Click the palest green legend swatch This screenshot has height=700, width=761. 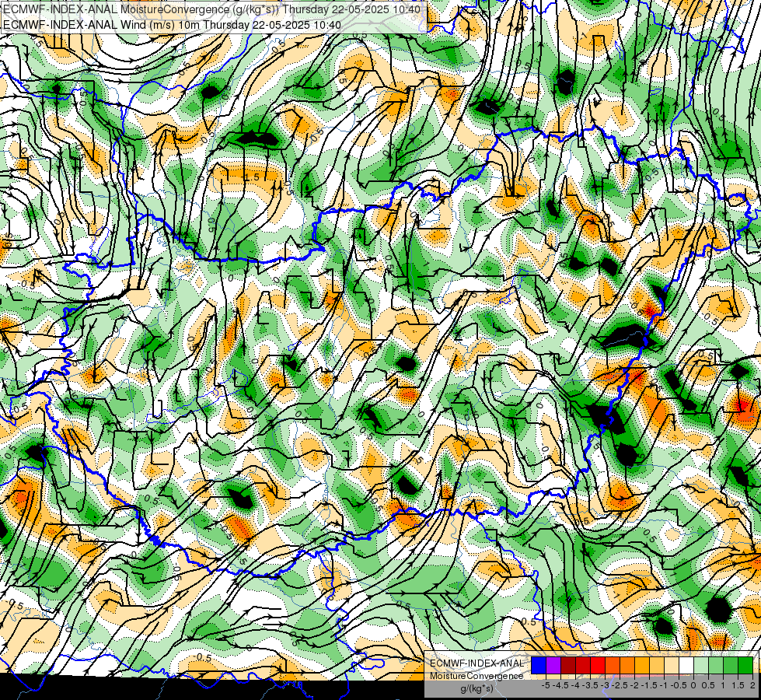[701, 665]
